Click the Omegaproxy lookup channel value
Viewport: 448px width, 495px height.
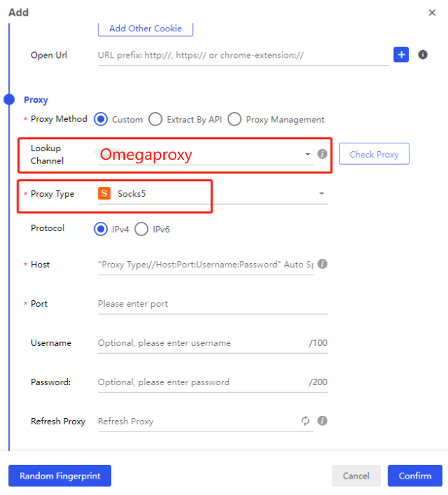tap(146, 154)
